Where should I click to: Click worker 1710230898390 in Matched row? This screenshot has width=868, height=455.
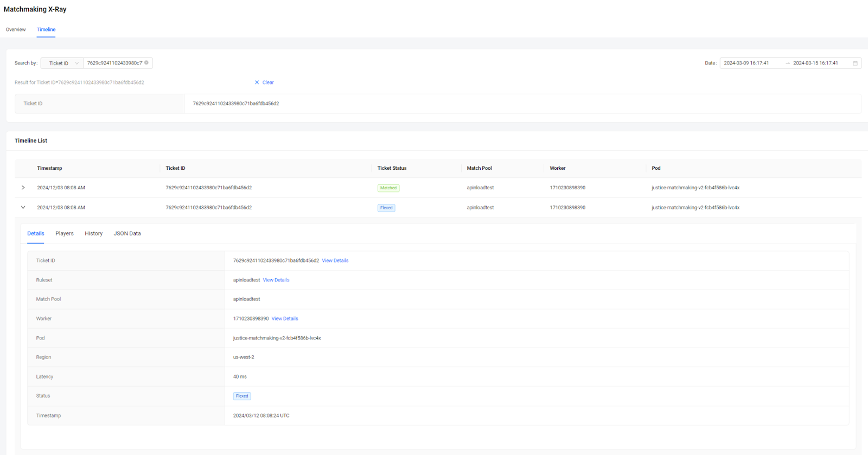click(567, 188)
